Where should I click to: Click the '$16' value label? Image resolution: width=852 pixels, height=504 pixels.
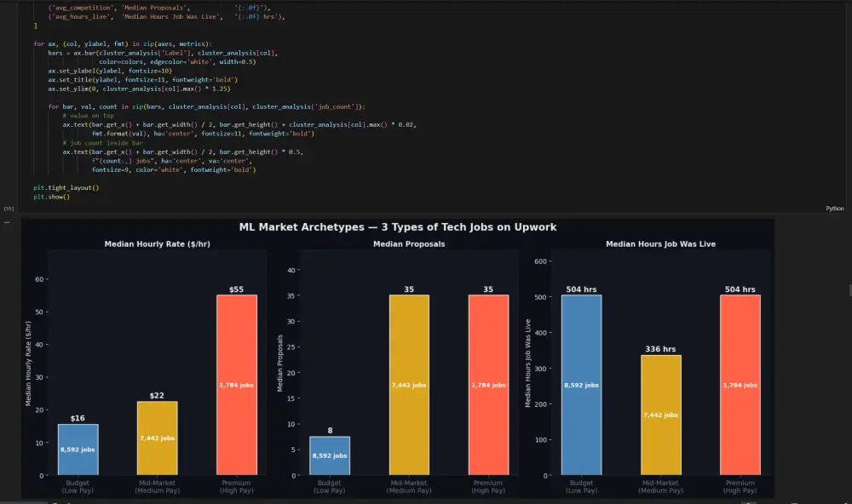point(78,418)
